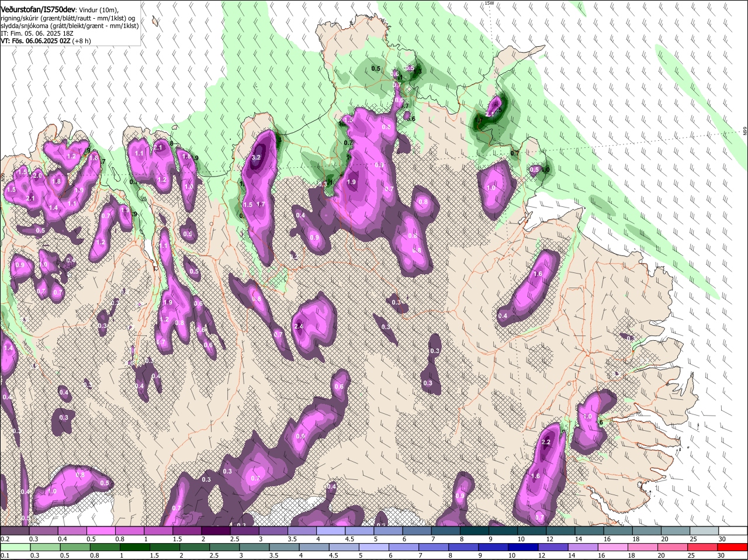Pick lower legend swatch between 1 and 1.5
Viewport: 748px width, 560px height.
135,547
